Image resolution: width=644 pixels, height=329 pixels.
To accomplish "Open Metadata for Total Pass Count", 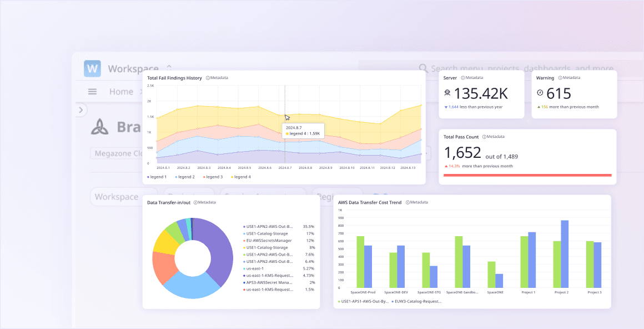I will [493, 137].
